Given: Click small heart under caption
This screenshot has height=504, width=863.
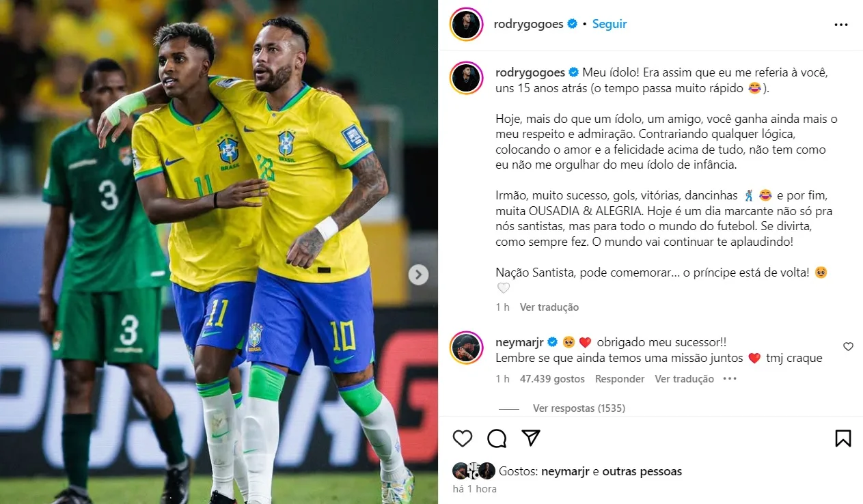Looking at the screenshot, I should coord(504,288).
